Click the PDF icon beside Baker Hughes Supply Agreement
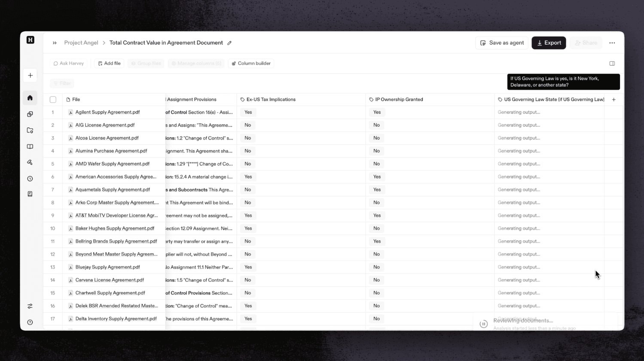This screenshot has height=361, width=644. point(70,229)
